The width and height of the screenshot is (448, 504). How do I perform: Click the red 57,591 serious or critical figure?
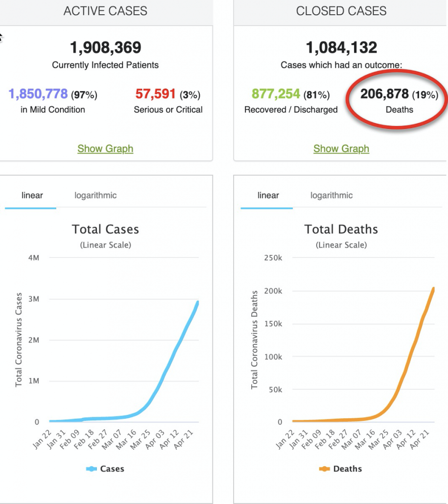tap(155, 94)
